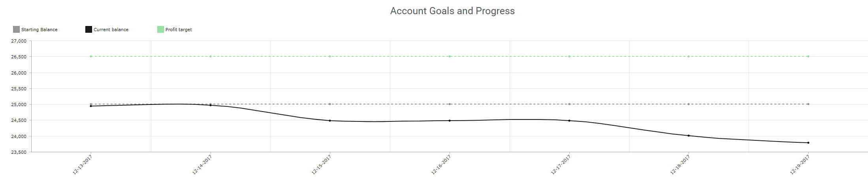The image size is (868, 179).
Task: Select Current balance point on 12-16-2017
Action: point(450,121)
